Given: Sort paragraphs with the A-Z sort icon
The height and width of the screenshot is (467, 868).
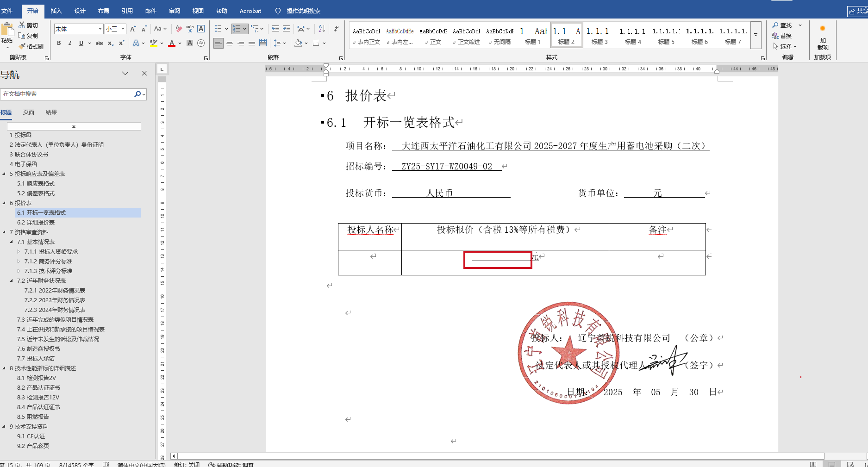Looking at the screenshot, I should (x=322, y=29).
